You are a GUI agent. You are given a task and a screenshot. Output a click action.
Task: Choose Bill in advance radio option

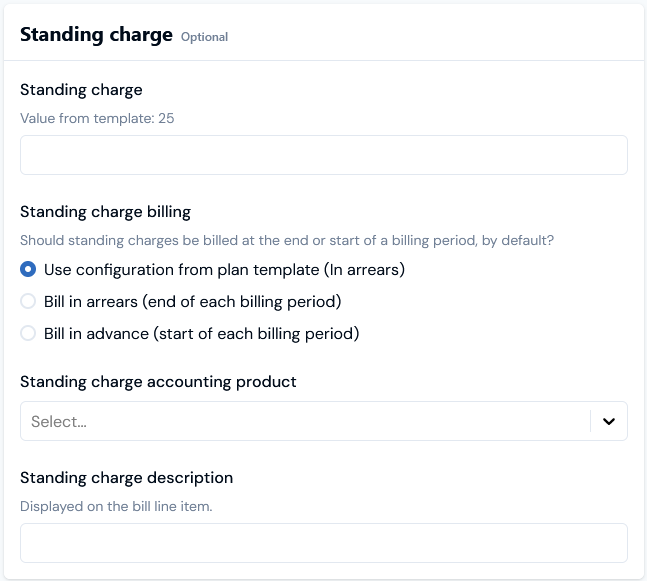coord(28,333)
